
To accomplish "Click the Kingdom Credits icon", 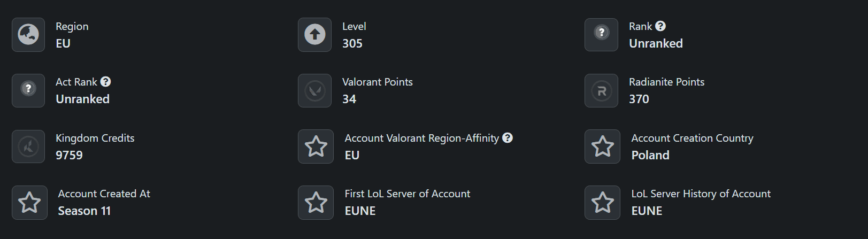I will click(x=28, y=146).
